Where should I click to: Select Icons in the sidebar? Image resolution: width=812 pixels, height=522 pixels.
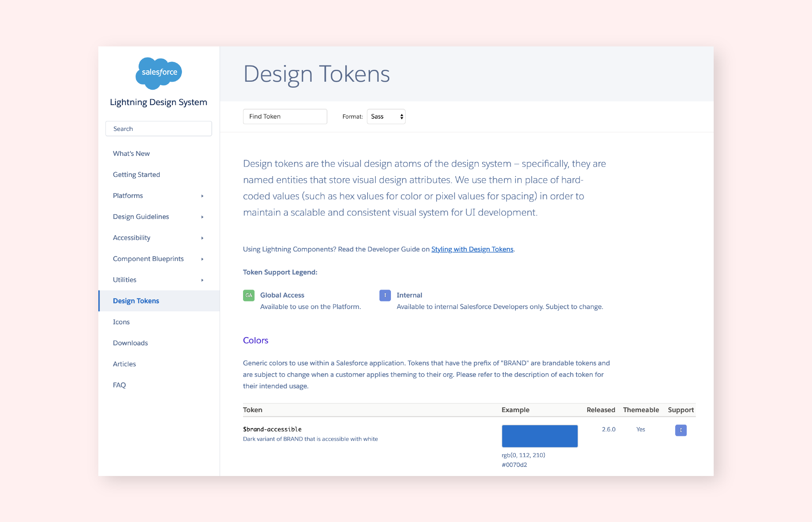[x=121, y=322]
